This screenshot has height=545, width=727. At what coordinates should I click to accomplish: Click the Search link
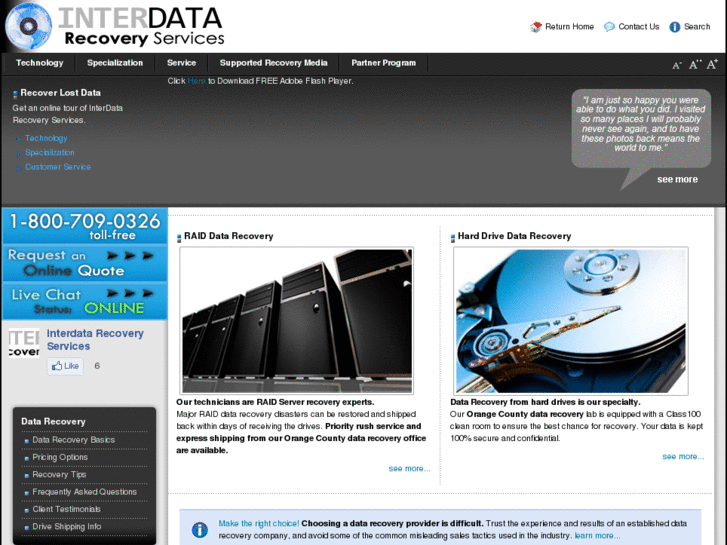[697, 26]
